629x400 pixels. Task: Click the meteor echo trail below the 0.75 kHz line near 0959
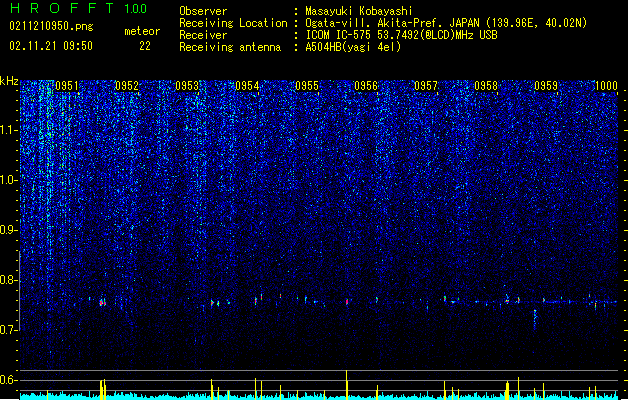(535, 319)
